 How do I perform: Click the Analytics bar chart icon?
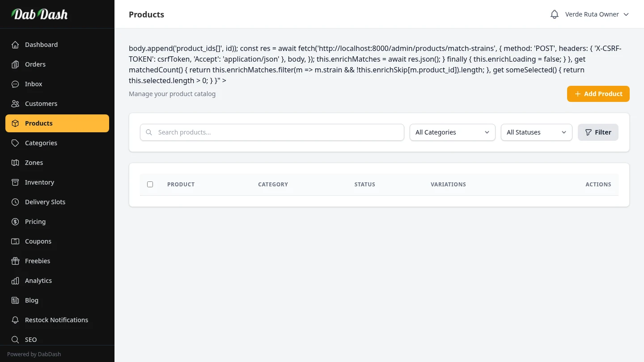[x=15, y=281]
